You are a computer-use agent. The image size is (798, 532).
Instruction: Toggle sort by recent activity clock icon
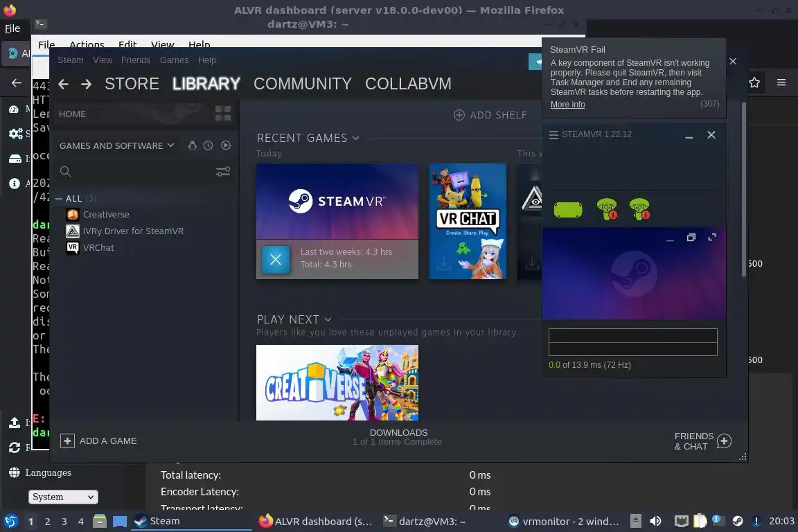pos(208,145)
